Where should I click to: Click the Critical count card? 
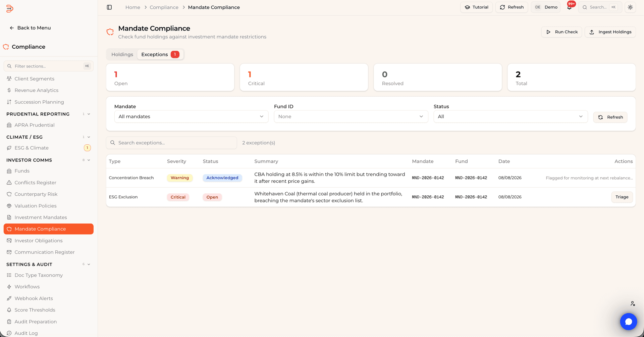[304, 77]
